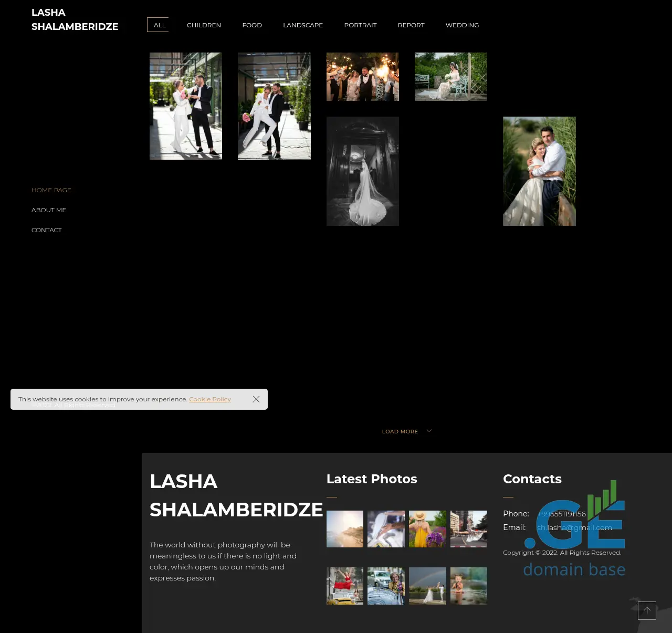Screen dimensions: 672x633
Task: Open the black-and-white bride photo
Action: coord(363,171)
